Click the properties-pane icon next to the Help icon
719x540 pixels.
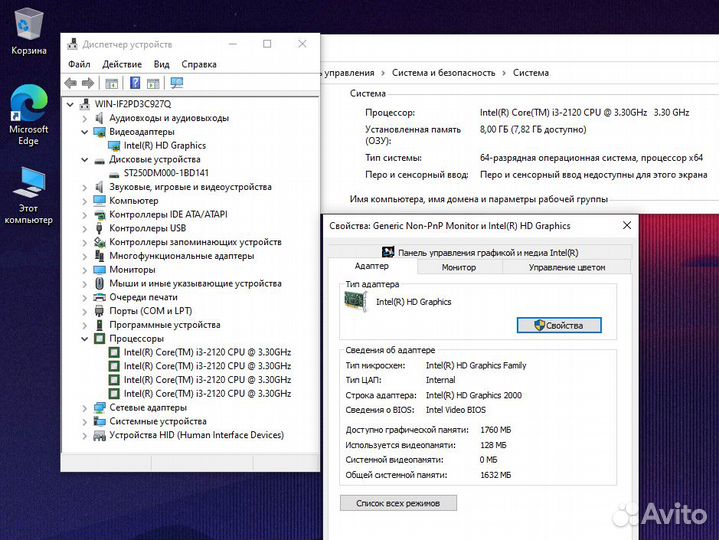153,83
